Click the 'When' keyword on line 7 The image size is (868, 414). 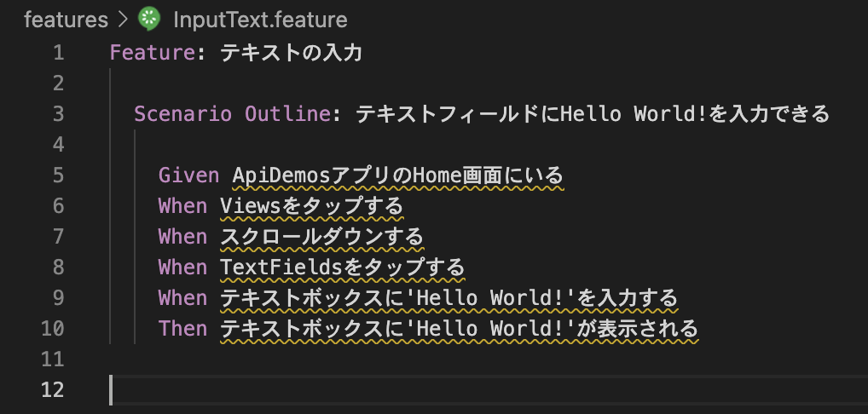(x=182, y=237)
